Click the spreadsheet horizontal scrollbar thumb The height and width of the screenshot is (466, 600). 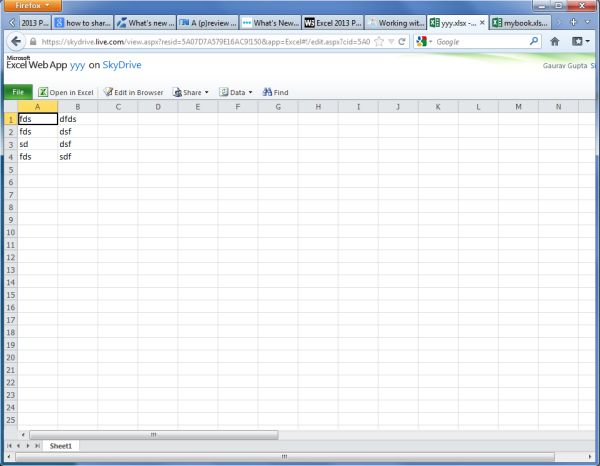(x=154, y=435)
